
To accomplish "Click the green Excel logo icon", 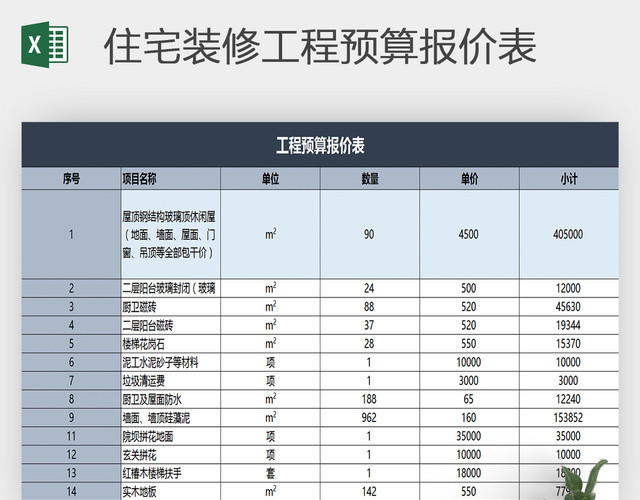I will [45, 44].
